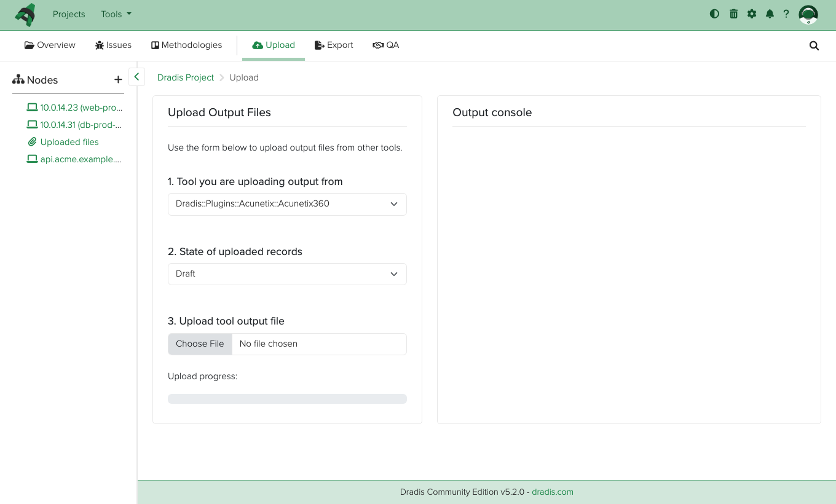836x504 pixels.
Task: Open the Uploaded files node
Action: [x=69, y=142]
